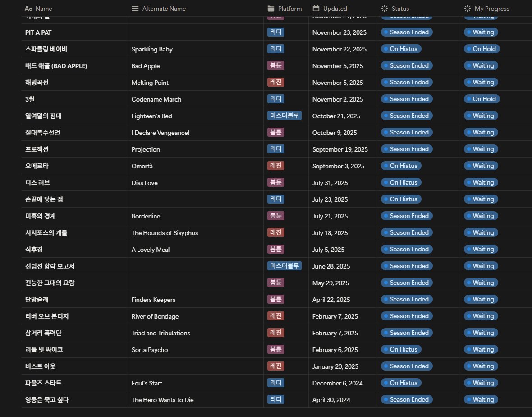Screen dimensions: 532x417
Task: Edit the Sorta Psycho cell
Action: point(150,349)
